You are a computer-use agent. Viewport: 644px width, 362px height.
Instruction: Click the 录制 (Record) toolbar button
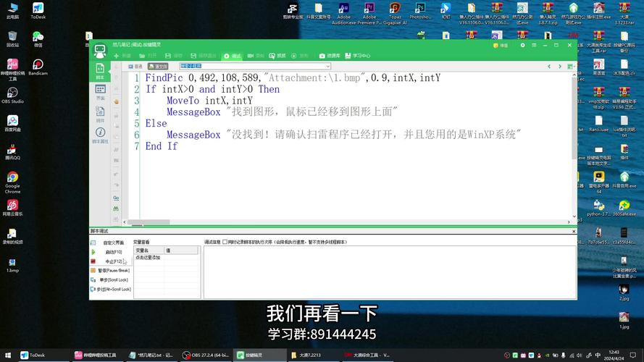pyautogui.click(x=256, y=56)
